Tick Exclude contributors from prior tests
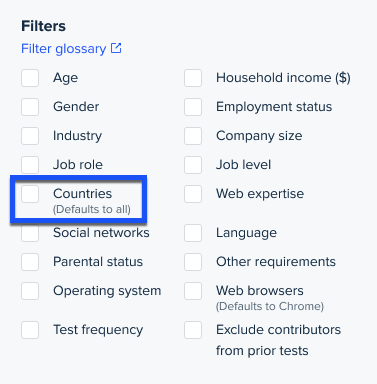This screenshot has height=384, width=377. pos(193,330)
